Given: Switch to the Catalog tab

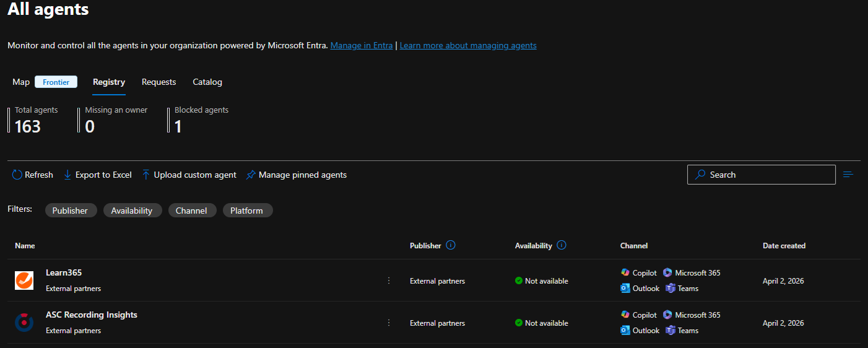Looking at the screenshot, I should click(207, 82).
